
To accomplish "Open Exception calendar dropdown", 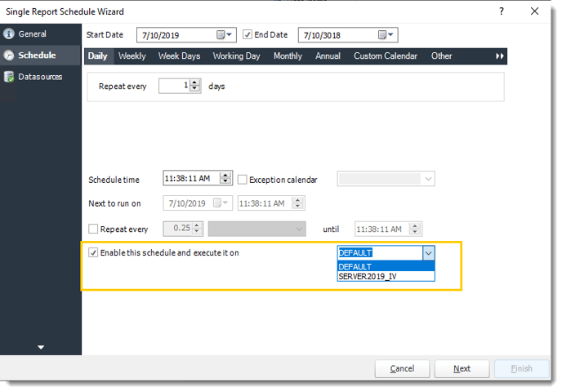I will [x=428, y=179].
